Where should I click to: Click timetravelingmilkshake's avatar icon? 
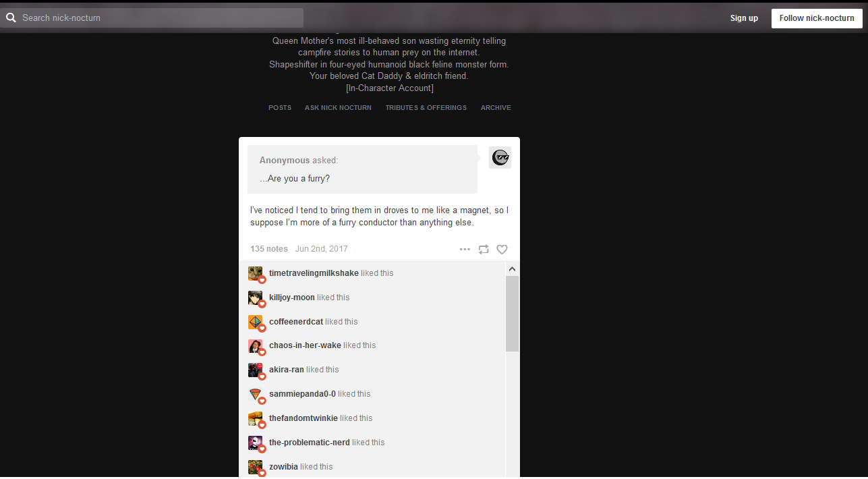coord(255,273)
